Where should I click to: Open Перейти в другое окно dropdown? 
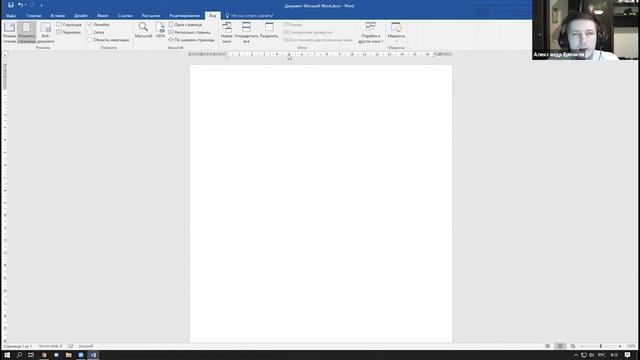point(371,33)
